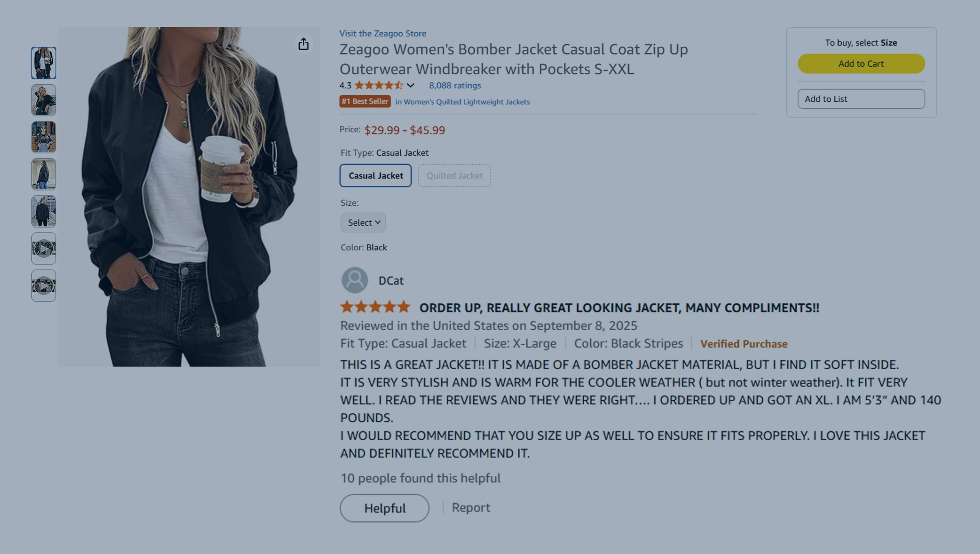Open the Size Select dropdown
The image size is (980, 554).
363,223
